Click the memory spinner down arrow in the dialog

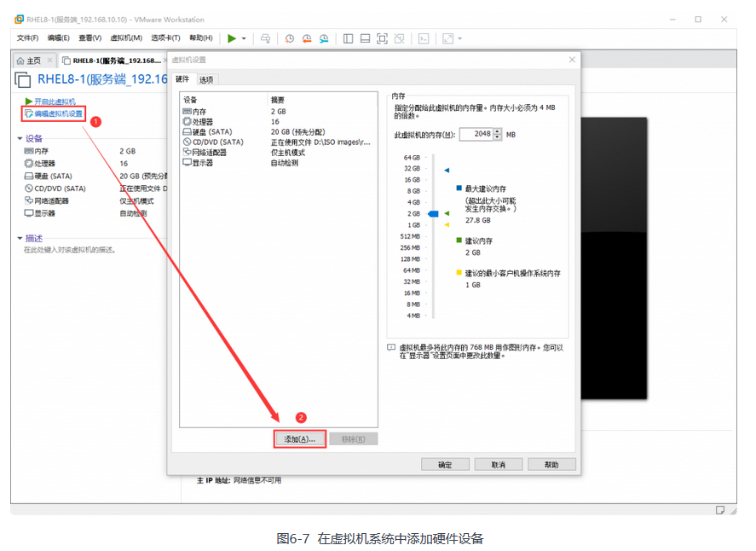(498, 137)
